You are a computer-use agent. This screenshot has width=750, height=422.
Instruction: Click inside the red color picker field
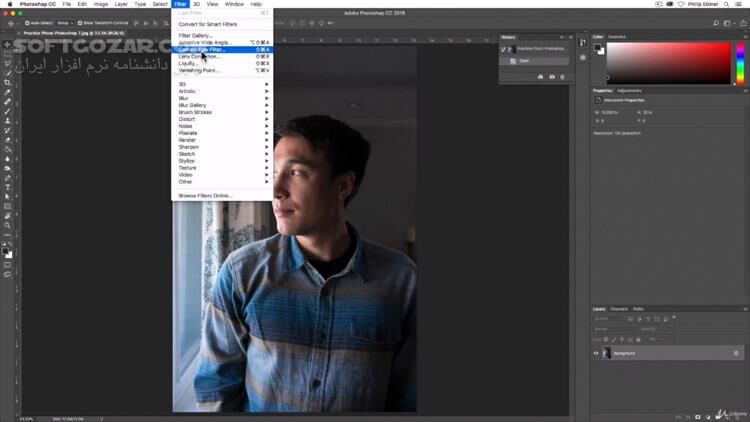coord(669,64)
